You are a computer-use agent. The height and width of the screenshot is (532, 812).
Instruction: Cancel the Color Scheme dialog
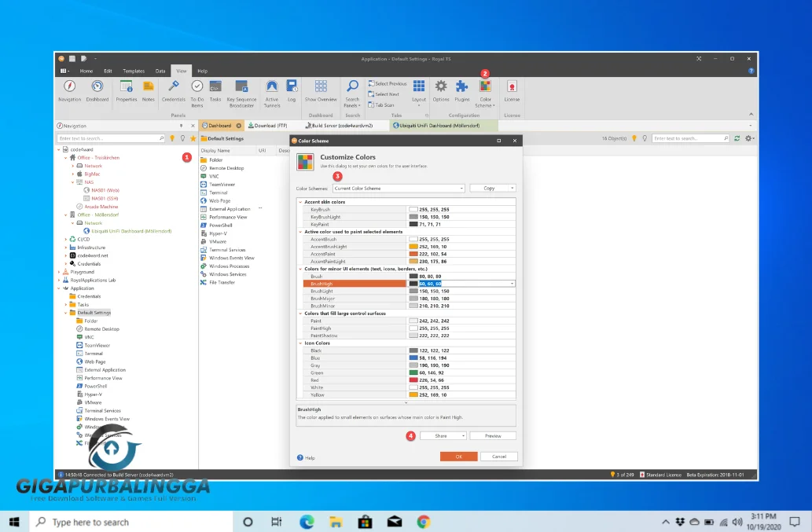tap(499, 457)
